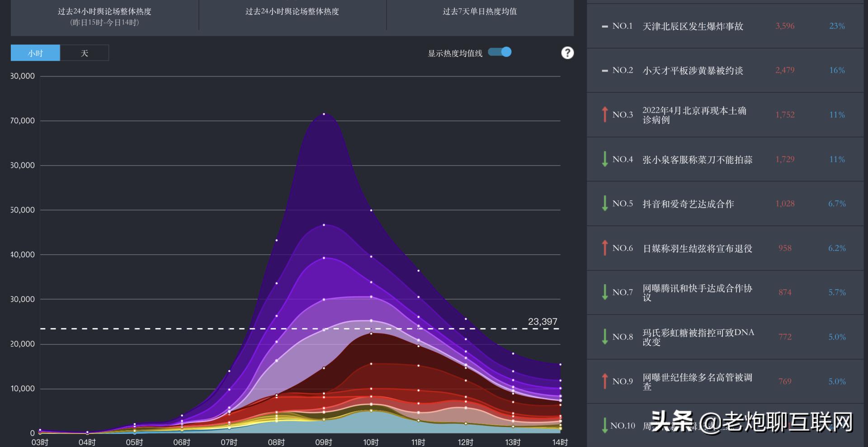Screen dimensions: 868x447
Task: Click the question mark help icon
Action: click(x=567, y=53)
